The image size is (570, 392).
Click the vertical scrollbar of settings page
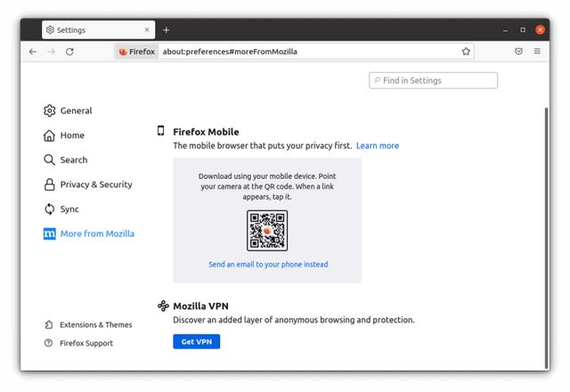point(546,238)
